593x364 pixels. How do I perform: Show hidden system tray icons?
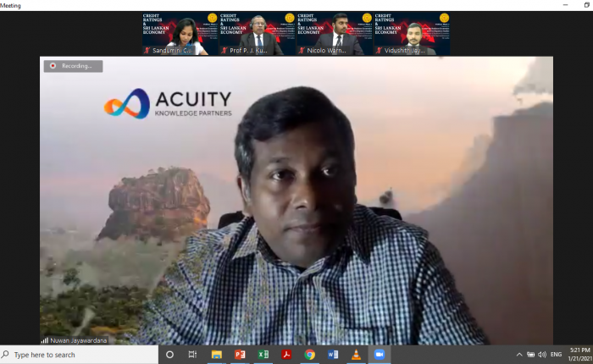click(519, 355)
